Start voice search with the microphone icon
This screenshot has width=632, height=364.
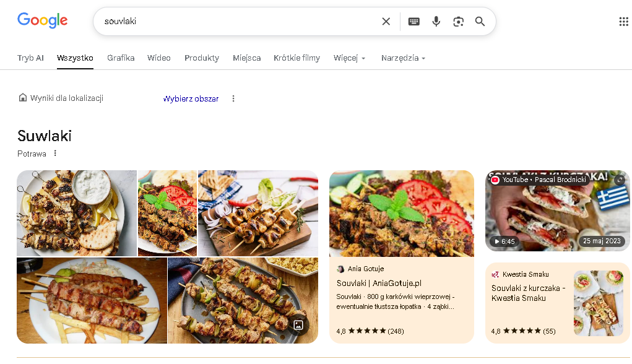[x=436, y=22]
